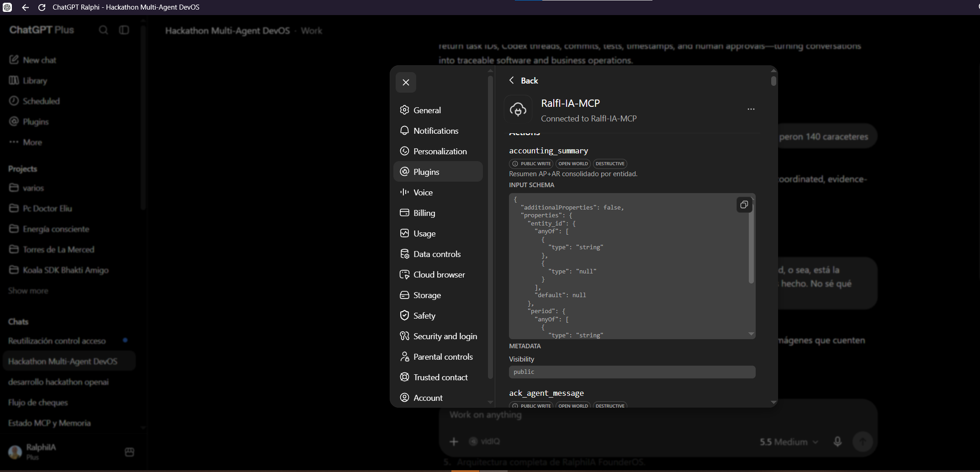Screen dimensions: 980x472
Task: Open Cloud browser settings
Action: click(x=438, y=274)
